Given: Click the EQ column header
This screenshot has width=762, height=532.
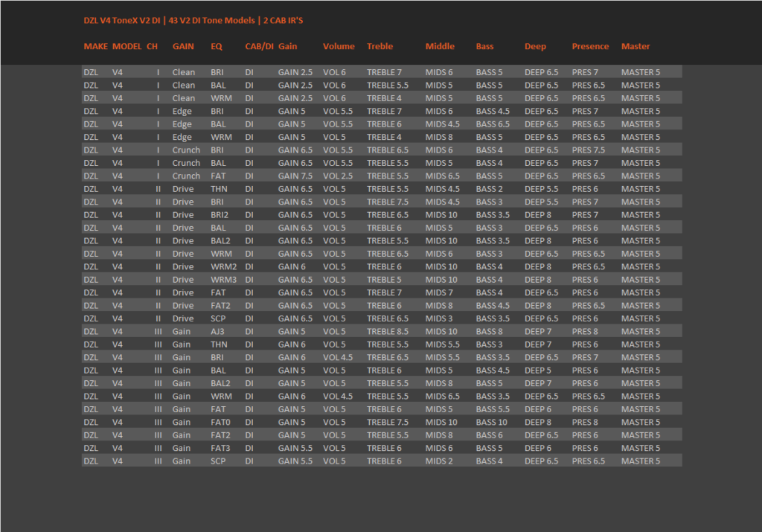Looking at the screenshot, I should pyautogui.click(x=217, y=46).
